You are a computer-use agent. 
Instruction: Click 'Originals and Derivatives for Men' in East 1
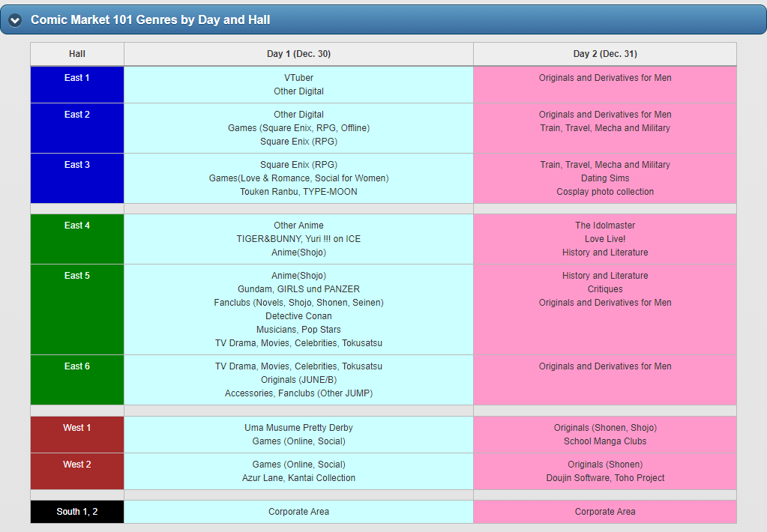[x=605, y=78]
